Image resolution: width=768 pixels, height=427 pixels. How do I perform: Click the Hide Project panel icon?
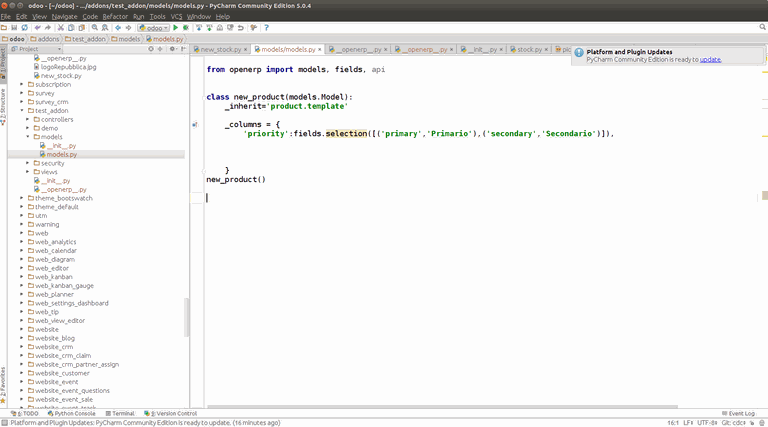pyautogui.click(x=183, y=49)
